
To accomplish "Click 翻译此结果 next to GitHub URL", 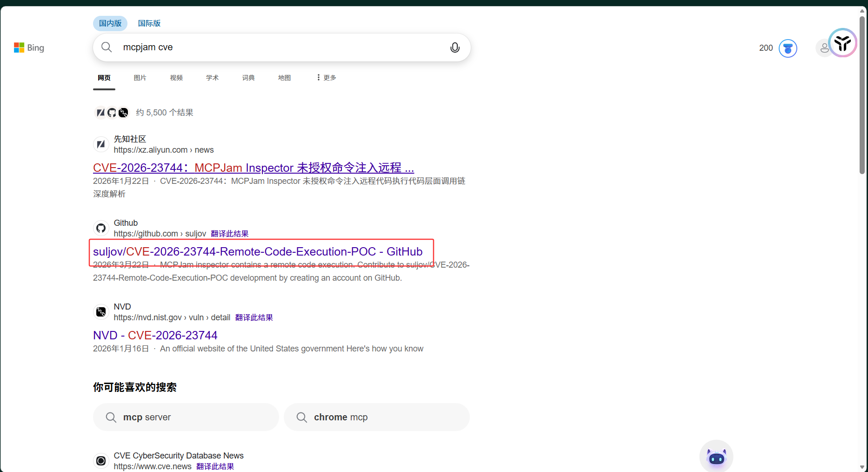I will [229, 234].
